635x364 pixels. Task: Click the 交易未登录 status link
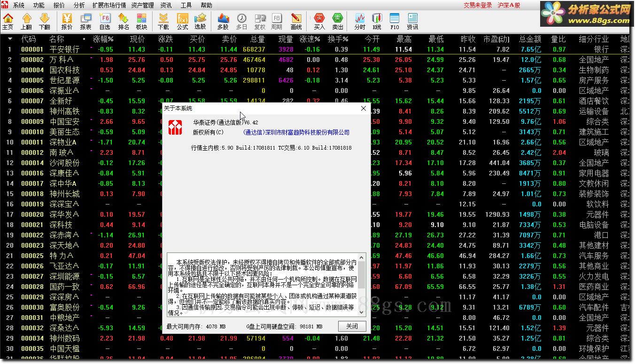pyautogui.click(x=478, y=5)
